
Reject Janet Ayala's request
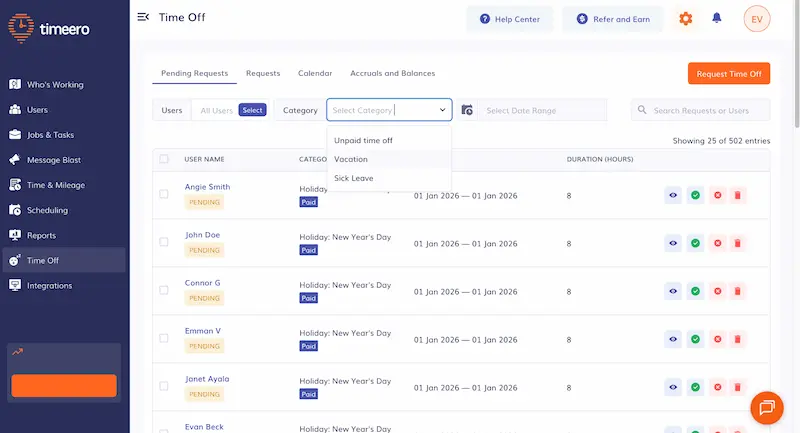click(x=717, y=387)
